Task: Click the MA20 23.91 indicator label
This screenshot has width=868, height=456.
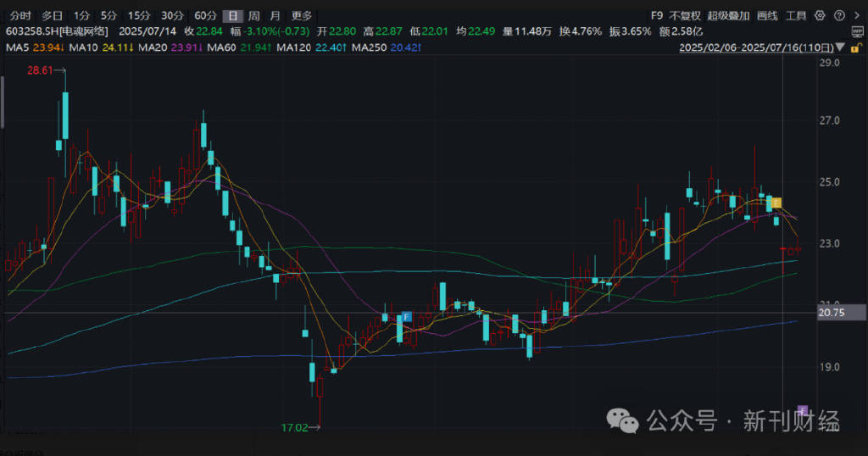Action: click(x=170, y=47)
